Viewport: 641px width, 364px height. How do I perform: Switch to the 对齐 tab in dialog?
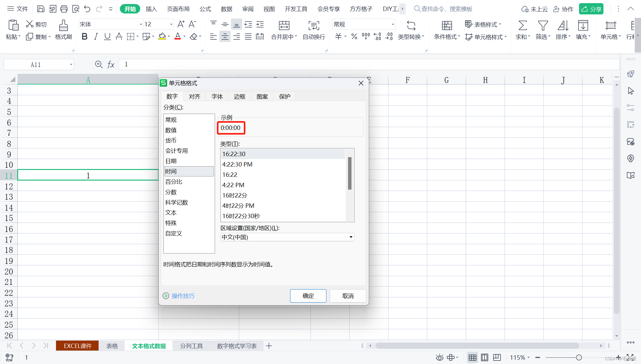194,96
